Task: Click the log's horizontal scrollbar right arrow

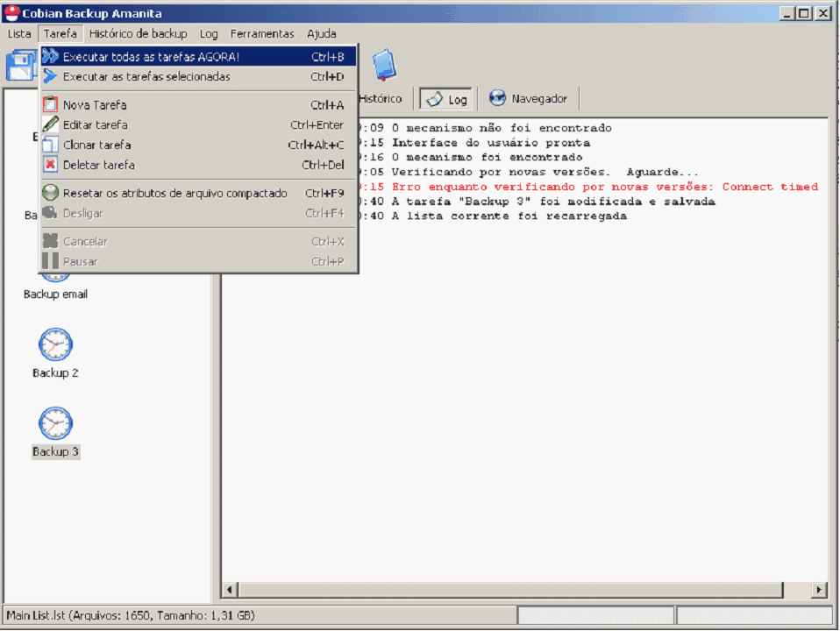Action: click(819, 590)
